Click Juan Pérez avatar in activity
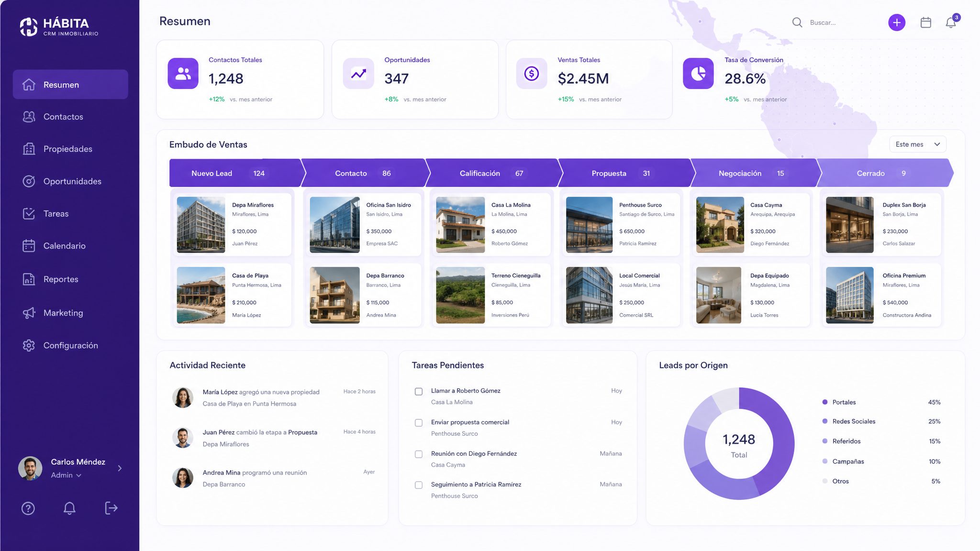This screenshot has width=980, height=551. tap(183, 438)
